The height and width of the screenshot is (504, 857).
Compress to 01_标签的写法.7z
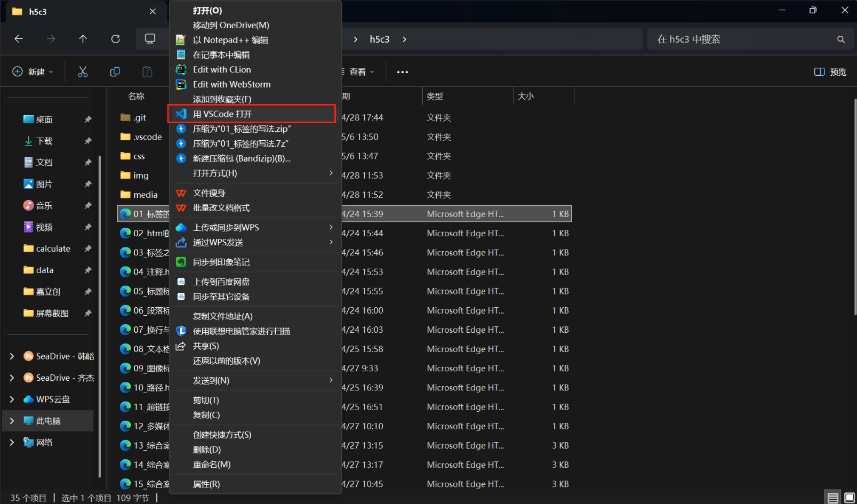[255, 143]
